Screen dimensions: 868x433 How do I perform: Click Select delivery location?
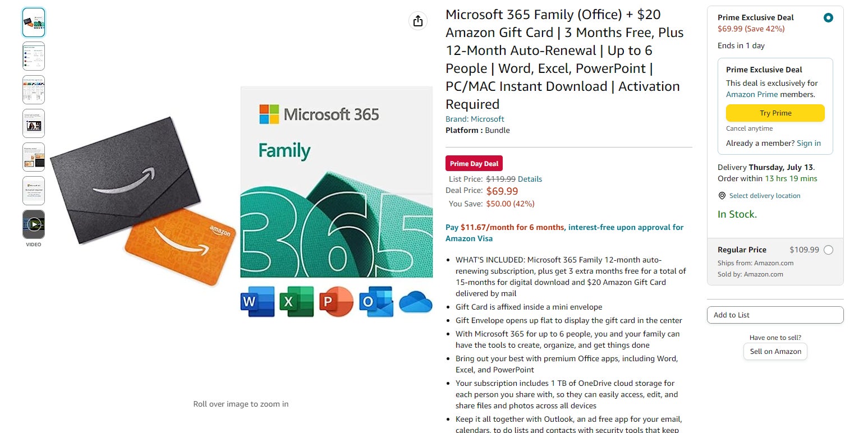coord(765,196)
